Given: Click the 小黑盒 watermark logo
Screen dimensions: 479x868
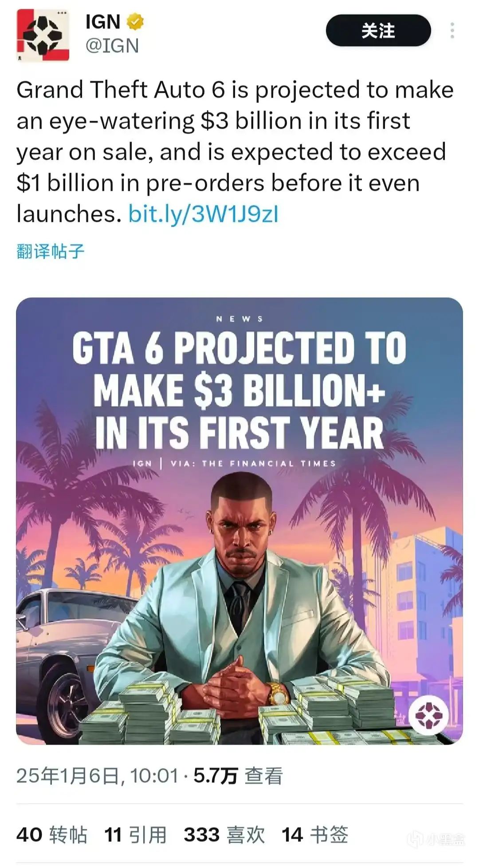Looking at the screenshot, I should tap(437, 838).
